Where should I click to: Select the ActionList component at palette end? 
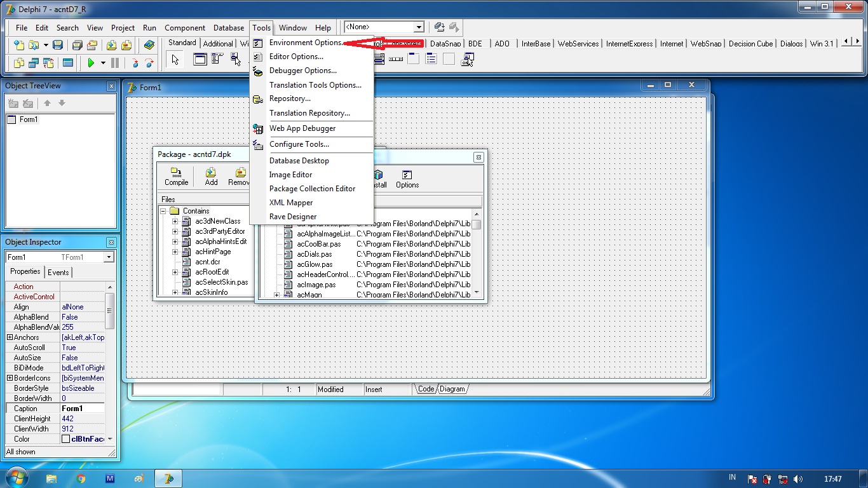tap(468, 60)
